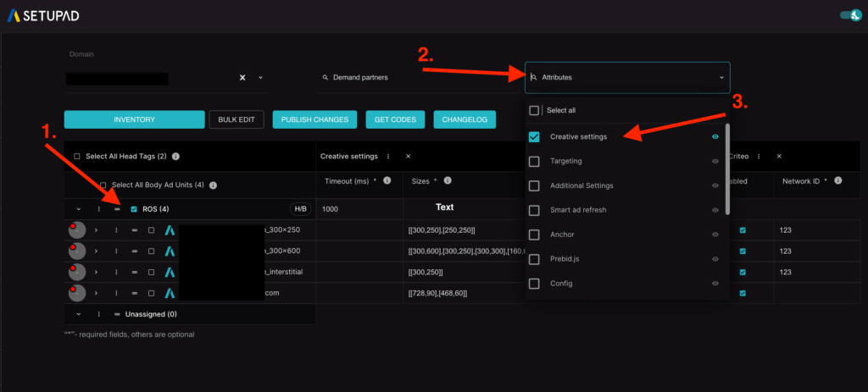Toggle the switch in the top-right corner
This screenshot has height=392, width=868.
(x=849, y=15)
